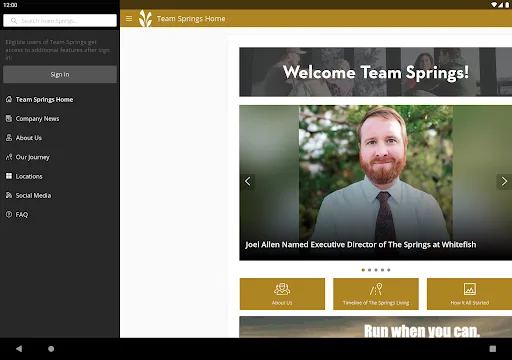The width and height of the screenshot is (512, 360).
Task: Click the Sign In button
Action: 60,74
